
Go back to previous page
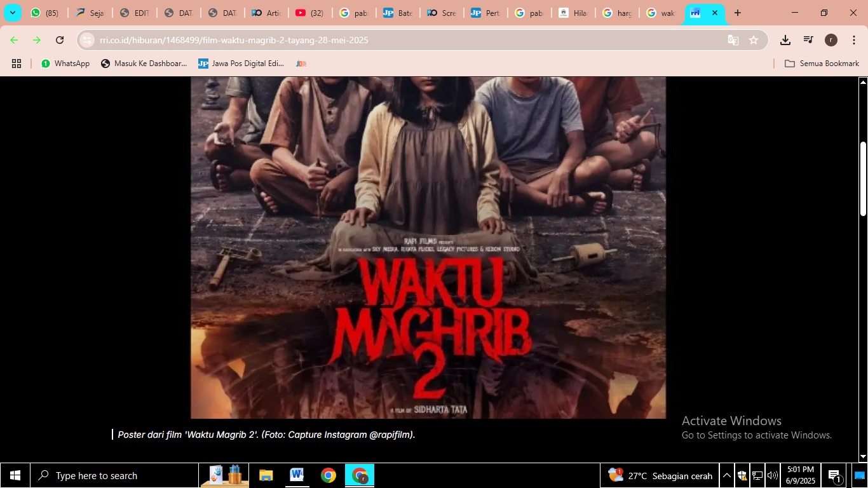tap(14, 40)
